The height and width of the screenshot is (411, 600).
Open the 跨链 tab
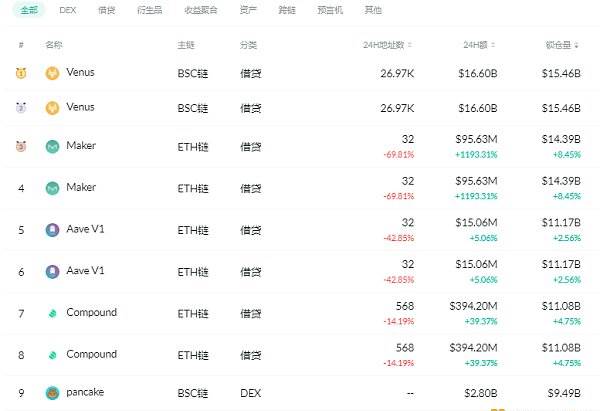pos(287,10)
